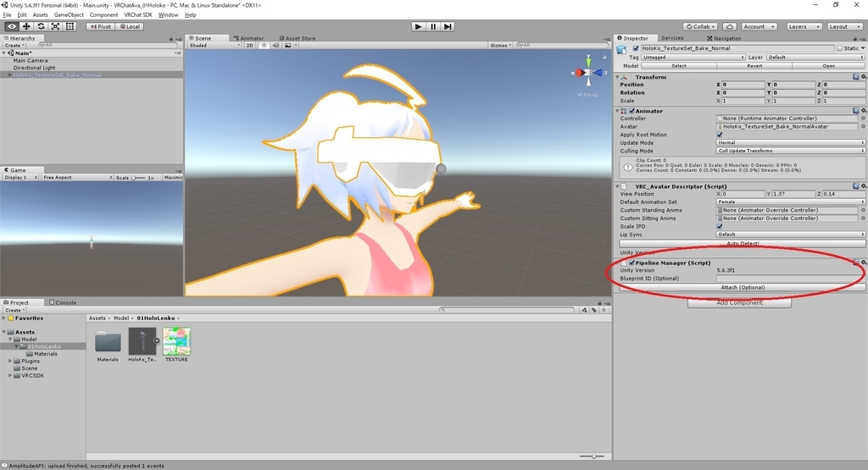
Task: Select the Scale tool
Action: pyautogui.click(x=55, y=26)
